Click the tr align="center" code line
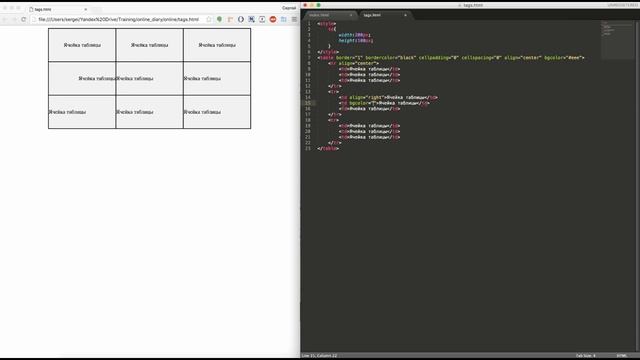 pos(353,64)
